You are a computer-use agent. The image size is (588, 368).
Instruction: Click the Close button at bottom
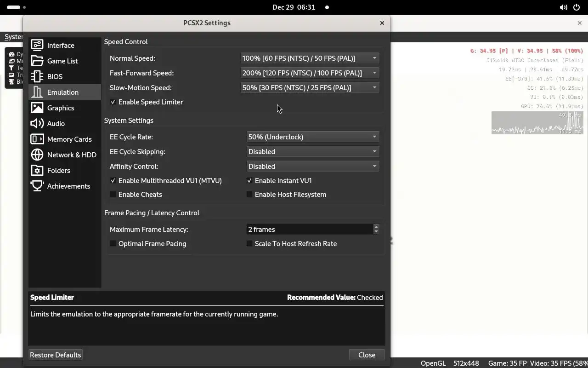click(367, 355)
